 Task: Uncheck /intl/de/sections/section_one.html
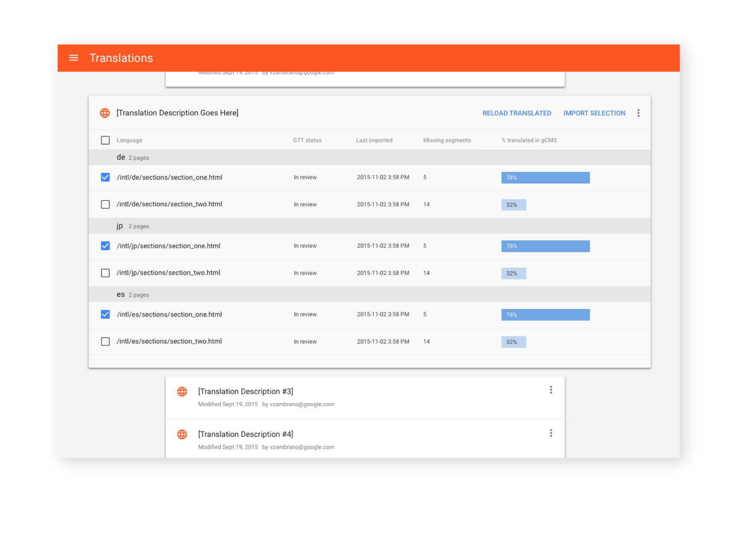tap(105, 177)
